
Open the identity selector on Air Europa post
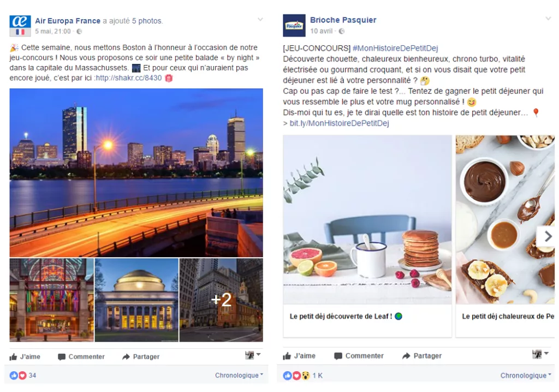[x=253, y=355]
